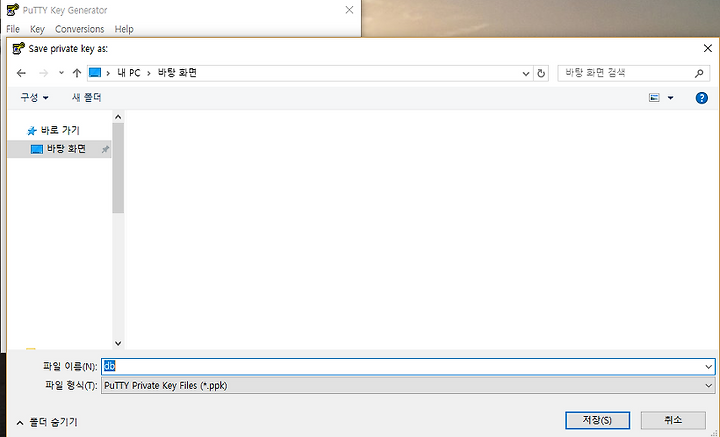Open the 구성 organize dropdown
The height and width of the screenshot is (437, 720).
[34, 97]
